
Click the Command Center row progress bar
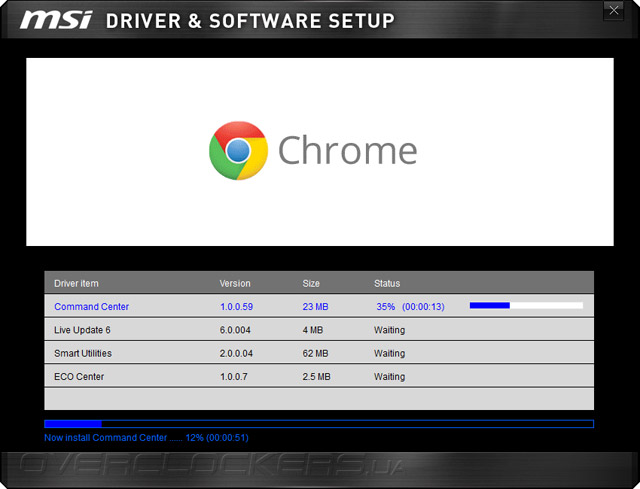526,305
